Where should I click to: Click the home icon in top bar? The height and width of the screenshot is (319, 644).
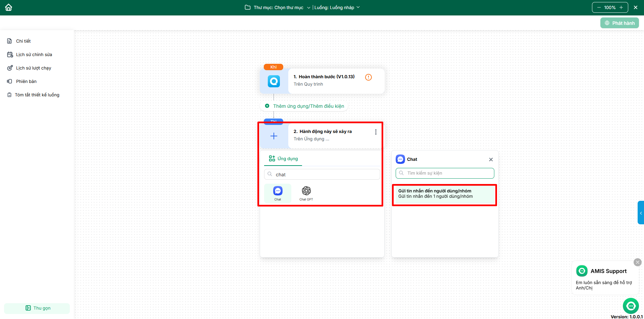9,7
